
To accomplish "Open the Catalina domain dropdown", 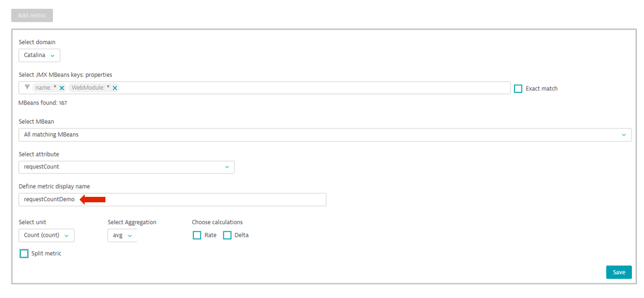I will click(39, 55).
